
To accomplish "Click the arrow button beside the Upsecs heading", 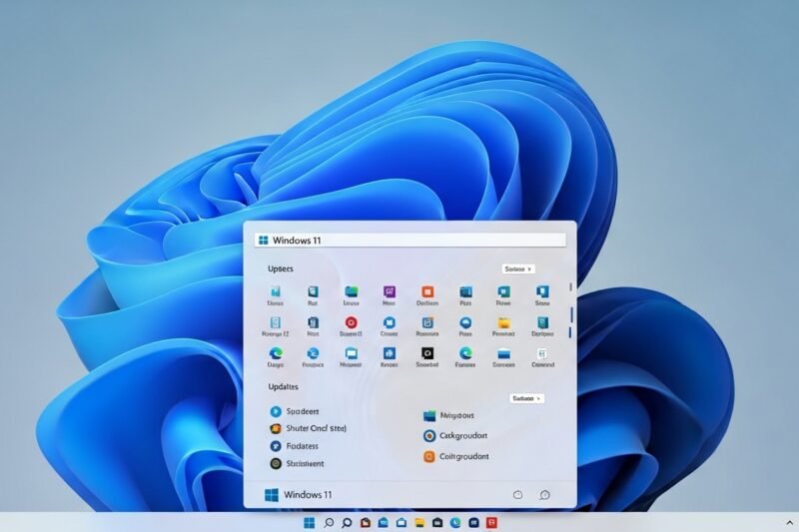I will 518,268.
